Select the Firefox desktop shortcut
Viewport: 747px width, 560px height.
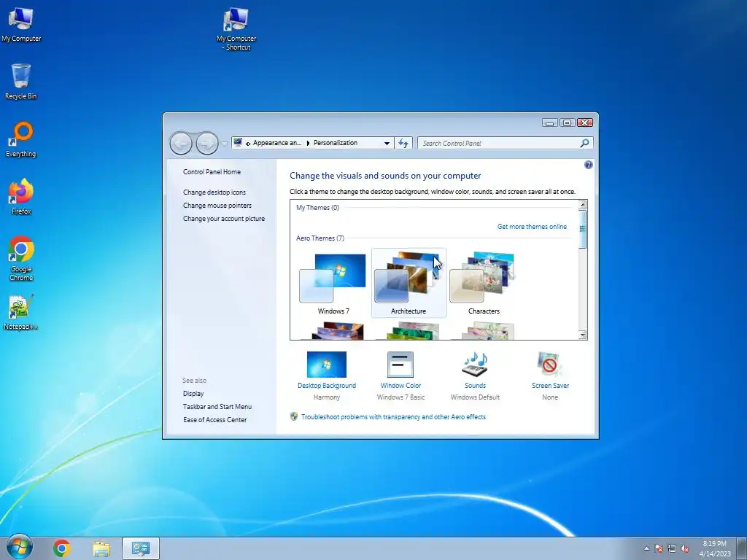(x=21, y=197)
